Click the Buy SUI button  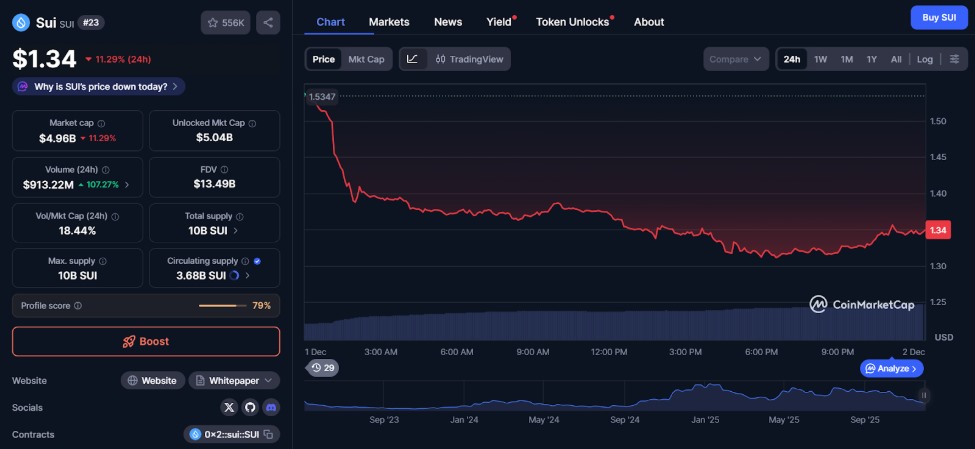point(938,17)
